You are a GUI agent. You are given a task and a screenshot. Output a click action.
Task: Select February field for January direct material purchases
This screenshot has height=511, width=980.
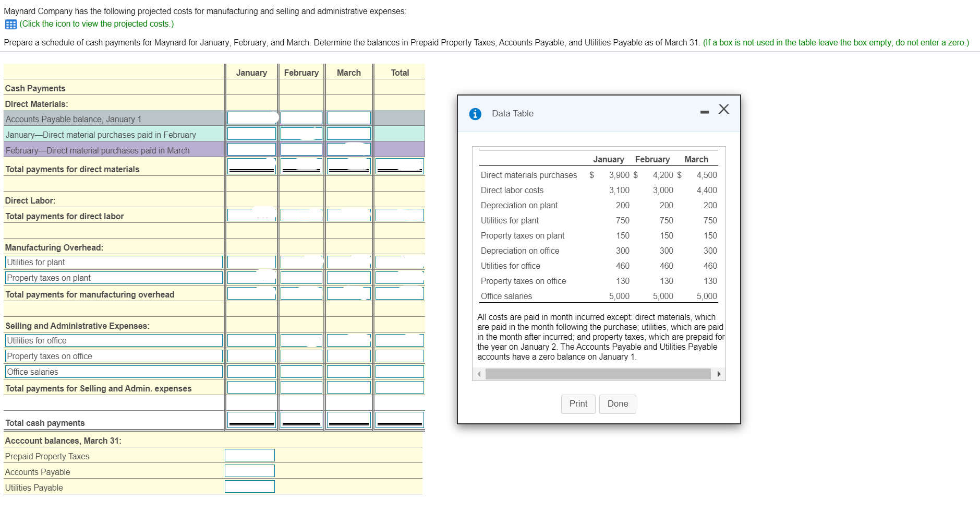[x=301, y=134]
